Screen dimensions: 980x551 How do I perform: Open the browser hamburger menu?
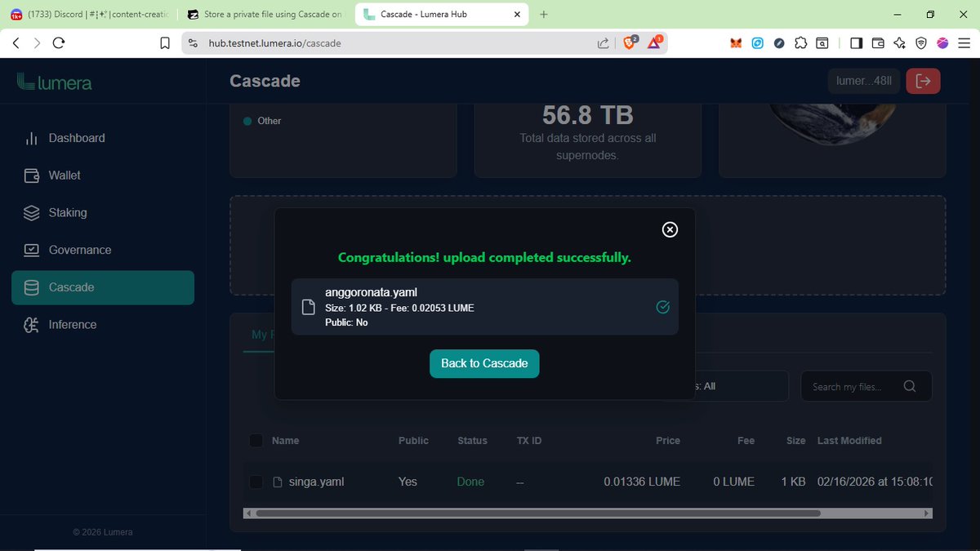click(x=964, y=43)
